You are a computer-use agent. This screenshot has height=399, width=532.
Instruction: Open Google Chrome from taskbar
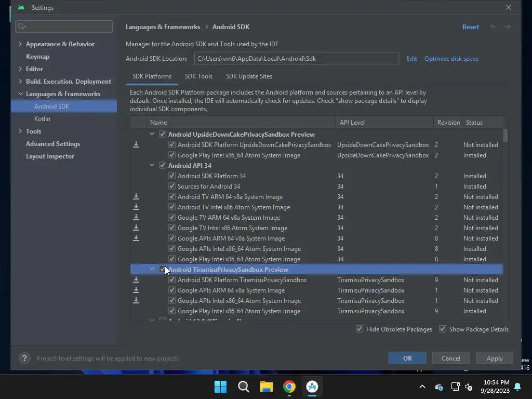point(289,387)
